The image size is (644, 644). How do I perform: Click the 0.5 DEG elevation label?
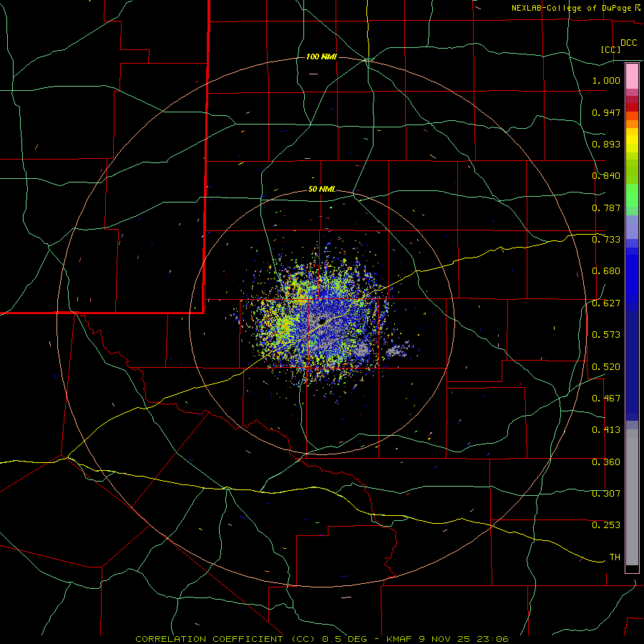[345, 639]
